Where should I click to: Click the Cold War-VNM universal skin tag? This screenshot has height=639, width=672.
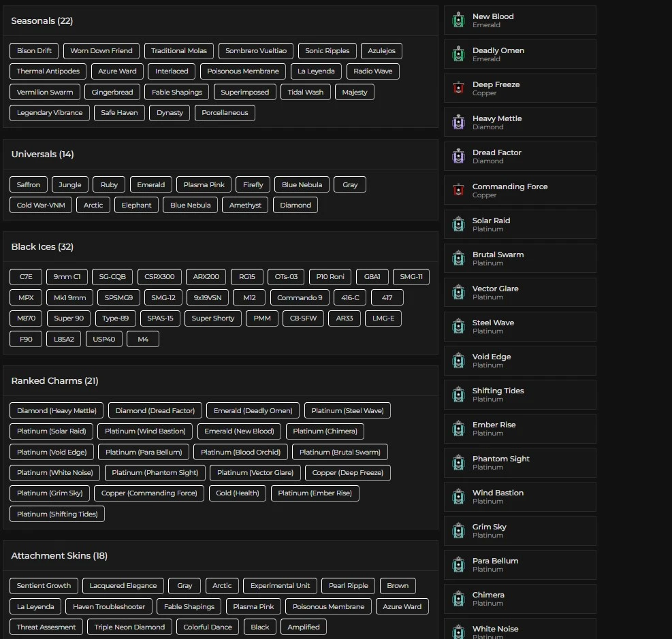[x=41, y=205]
